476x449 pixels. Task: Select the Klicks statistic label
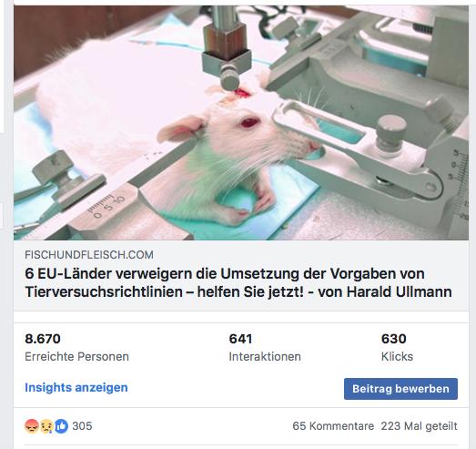[397, 356]
